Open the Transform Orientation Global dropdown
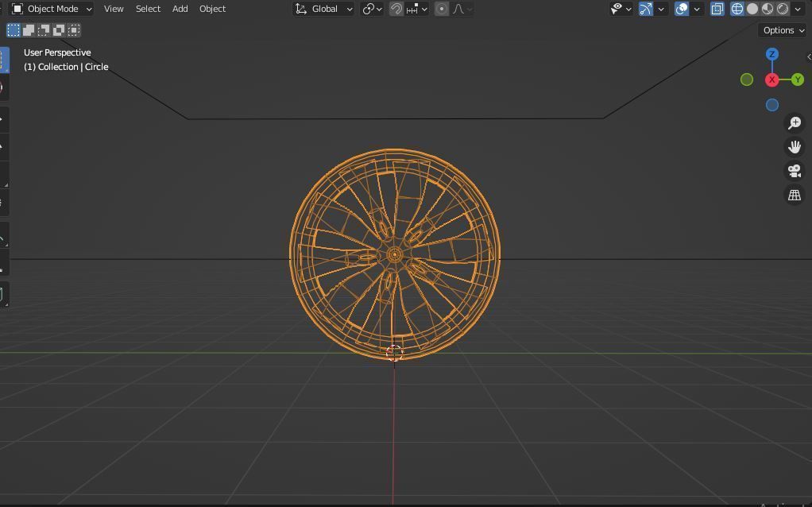Screen dimensions: 812x507 (x=323, y=9)
